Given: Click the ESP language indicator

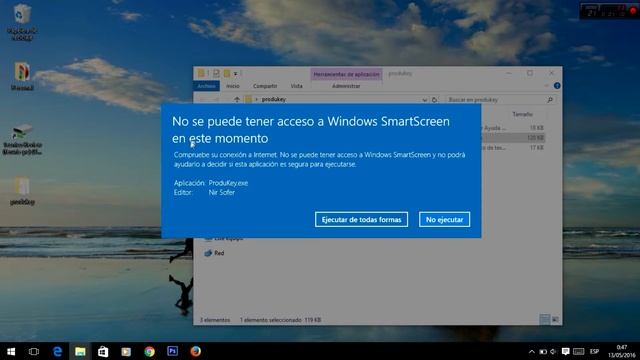Looking at the screenshot, I should (x=594, y=351).
